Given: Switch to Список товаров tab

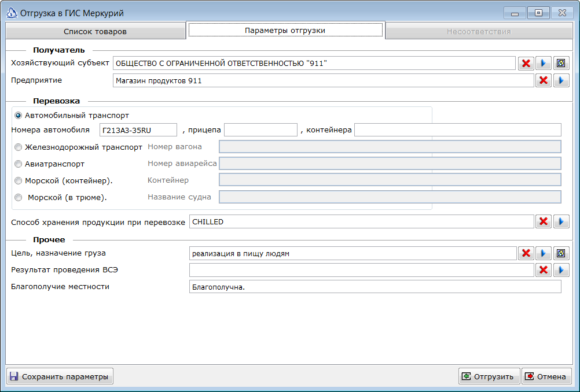Looking at the screenshot, I should 96,31.
